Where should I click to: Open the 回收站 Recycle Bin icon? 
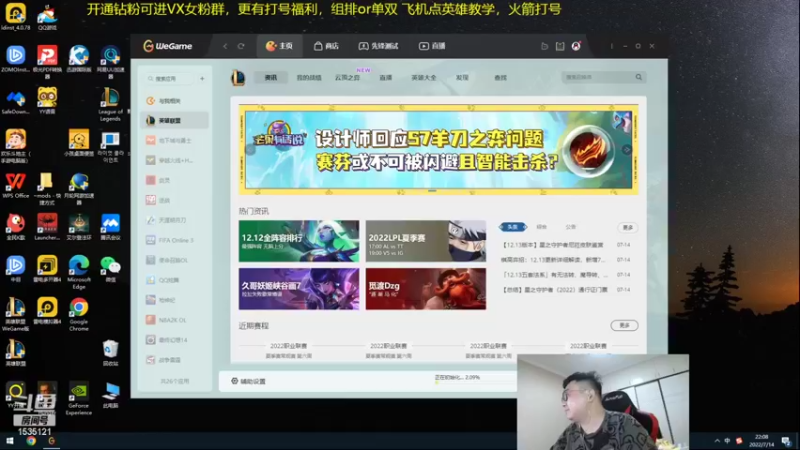(x=110, y=353)
